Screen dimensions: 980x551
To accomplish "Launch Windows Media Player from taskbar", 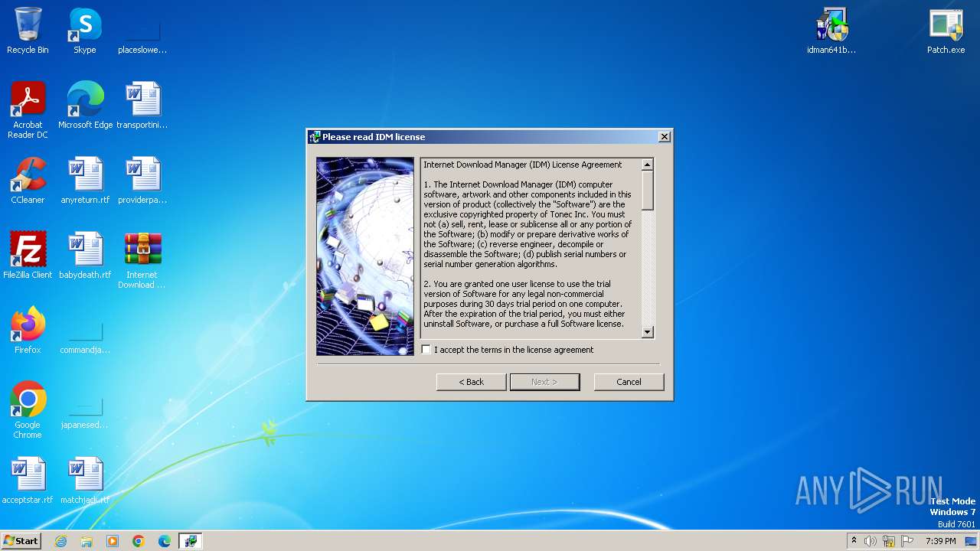I will point(113,541).
